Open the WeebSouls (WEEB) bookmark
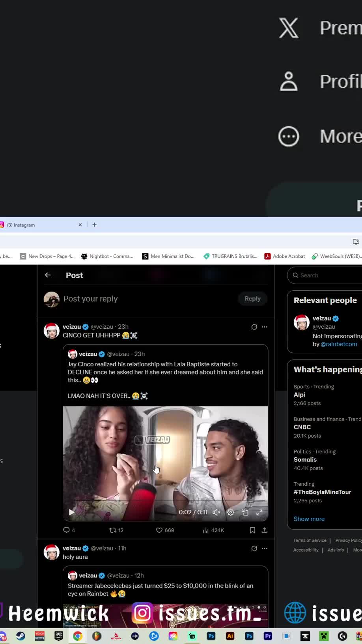The image size is (362, 644). (336, 256)
